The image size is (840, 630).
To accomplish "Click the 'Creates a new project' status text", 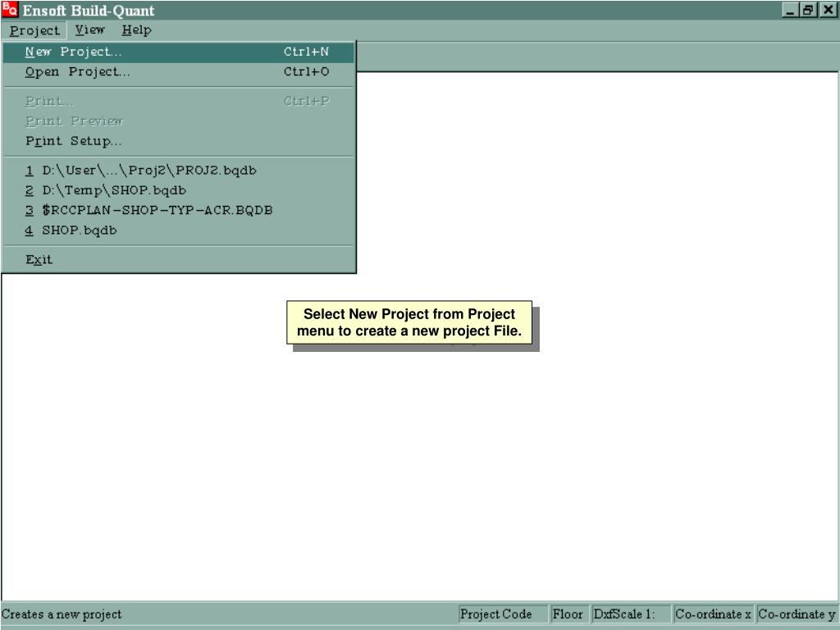I will pos(62,614).
